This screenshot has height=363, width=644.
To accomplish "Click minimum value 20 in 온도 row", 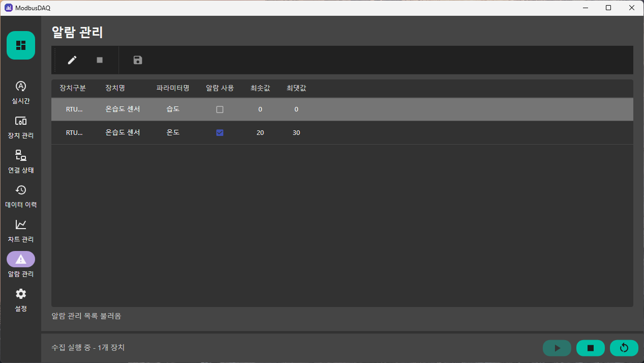I will click(x=260, y=133).
